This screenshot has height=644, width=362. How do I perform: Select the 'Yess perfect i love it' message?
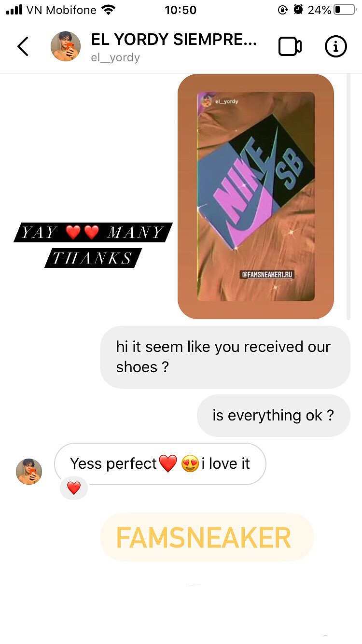[160, 464]
